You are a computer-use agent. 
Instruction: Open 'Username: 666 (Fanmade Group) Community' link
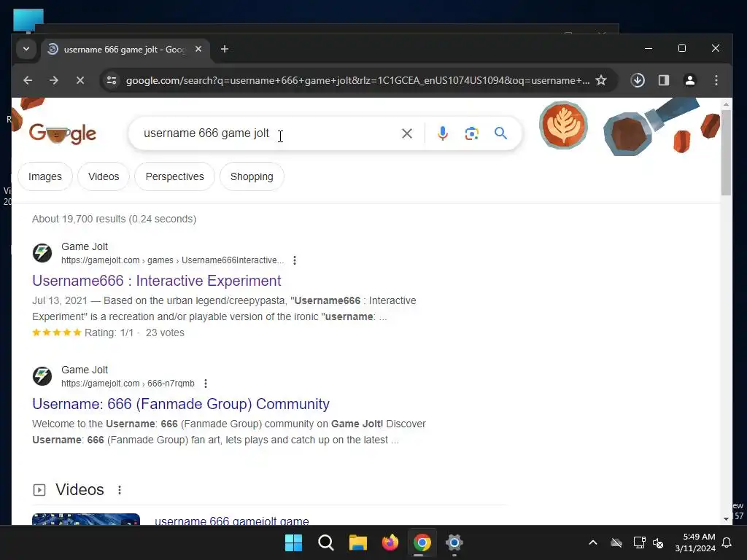(181, 404)
